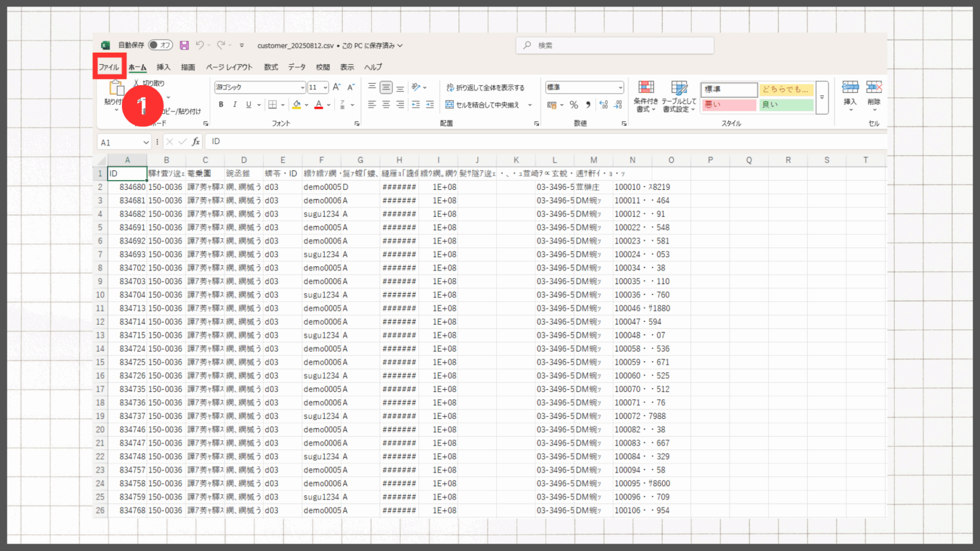980x551 pixels.
Task: Click the Undo arrow icon
Action: click(x=200, y=45)
